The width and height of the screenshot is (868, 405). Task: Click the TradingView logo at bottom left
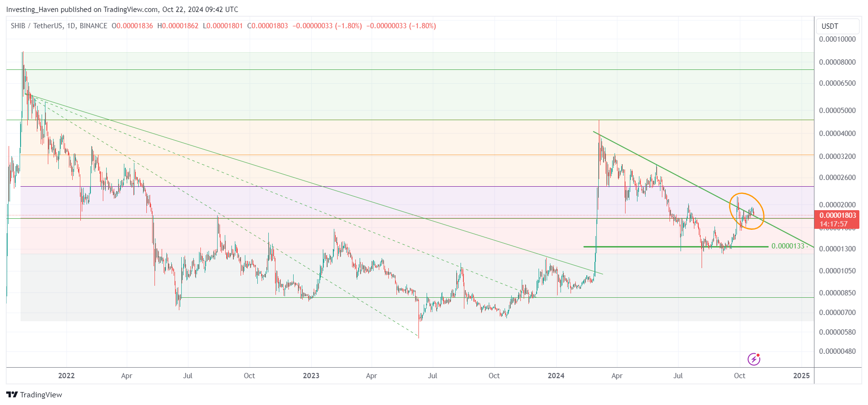tap(34, 394)
